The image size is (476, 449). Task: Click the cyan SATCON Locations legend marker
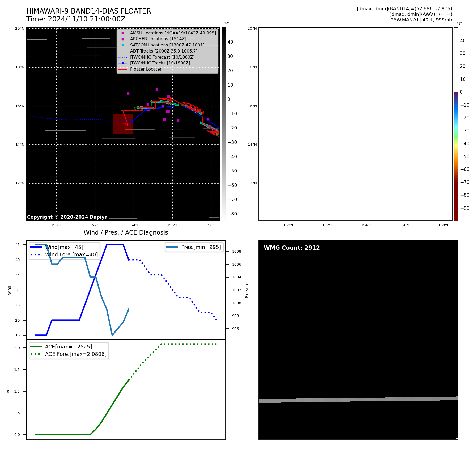click(x=123, y=45)
